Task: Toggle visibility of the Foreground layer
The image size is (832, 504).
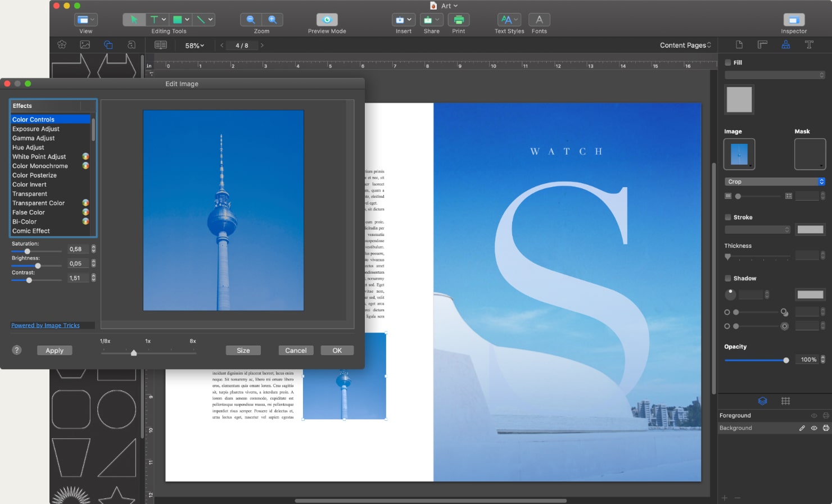Action: coord(813,415)
